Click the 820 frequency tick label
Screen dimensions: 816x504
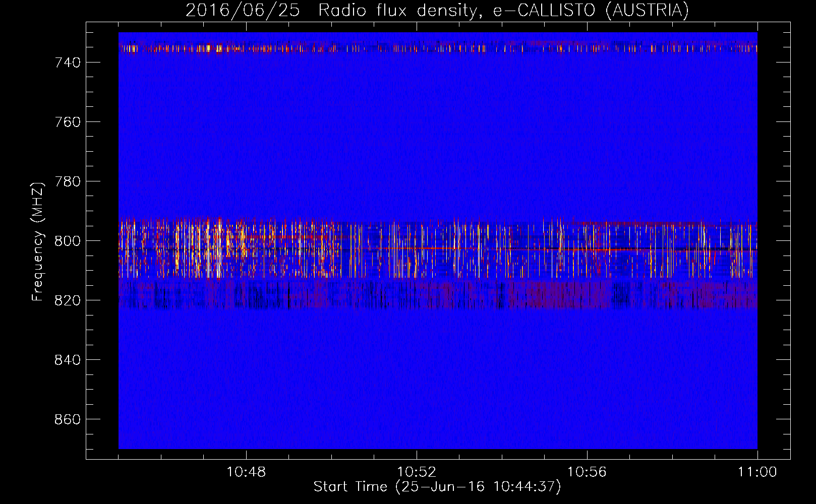point(68,300)
